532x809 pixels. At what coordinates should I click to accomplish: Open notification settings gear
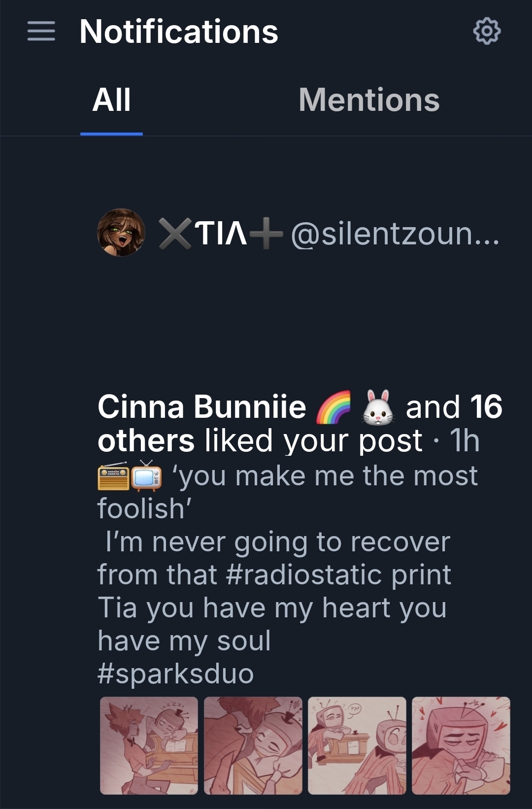click(x=487, y=32)
